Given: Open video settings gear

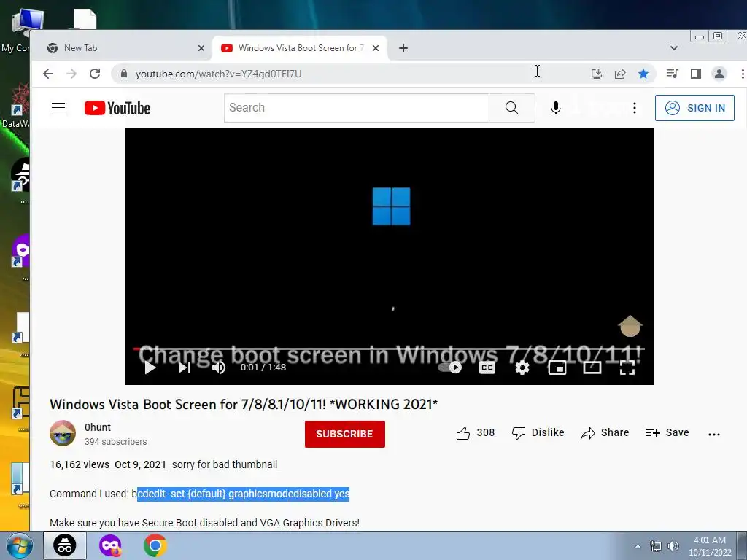Looking at the screenshot, I should coord(522,367).
